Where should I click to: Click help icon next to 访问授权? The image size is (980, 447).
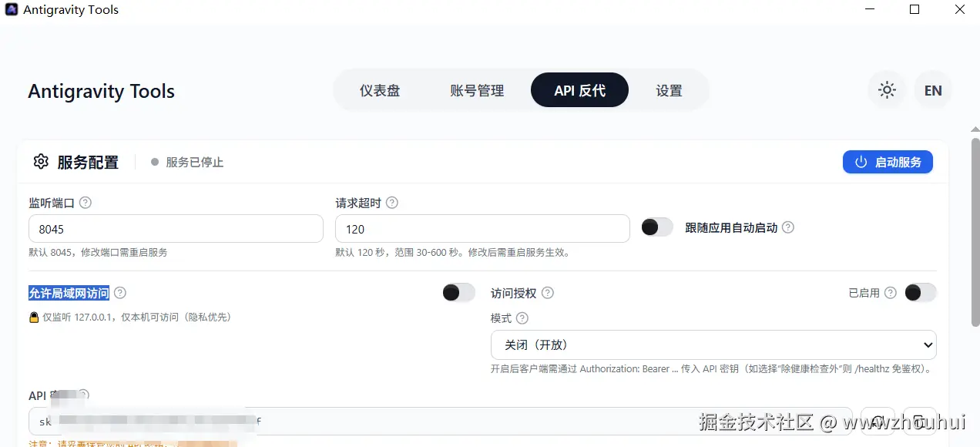coord(548,293)
